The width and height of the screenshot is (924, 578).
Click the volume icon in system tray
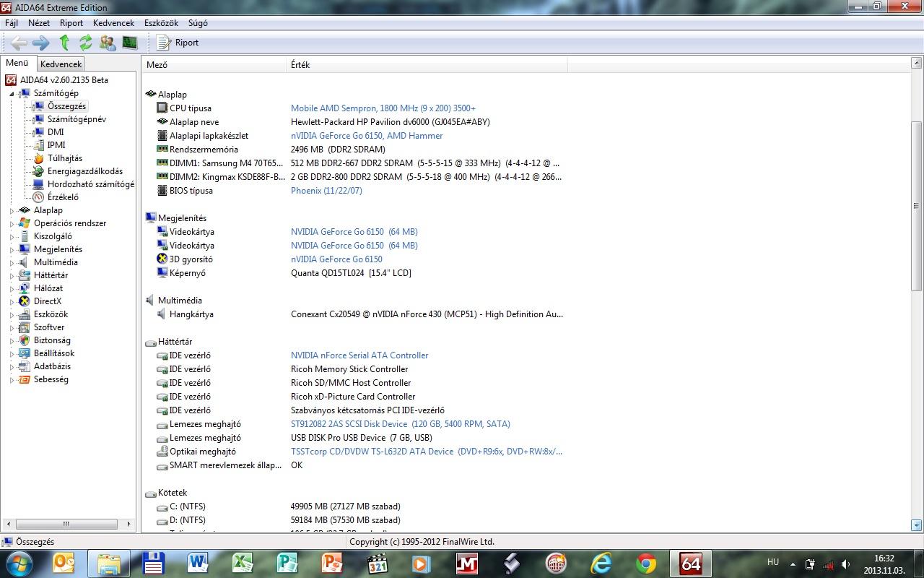coord(845,564)
